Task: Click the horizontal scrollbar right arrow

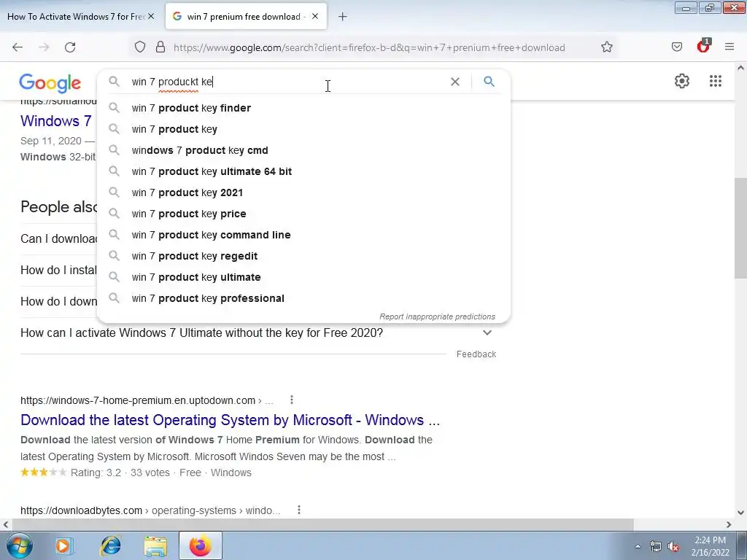Action: click(x=729, y=524)
